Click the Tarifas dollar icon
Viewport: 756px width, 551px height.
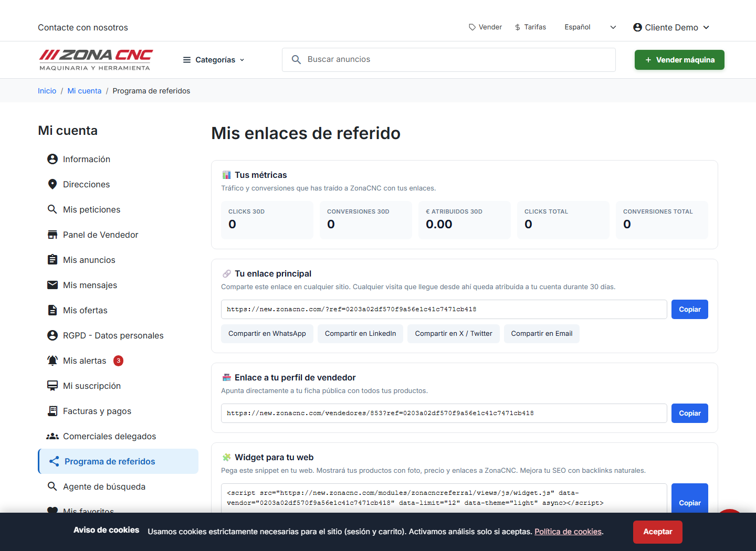coord(518,27)
